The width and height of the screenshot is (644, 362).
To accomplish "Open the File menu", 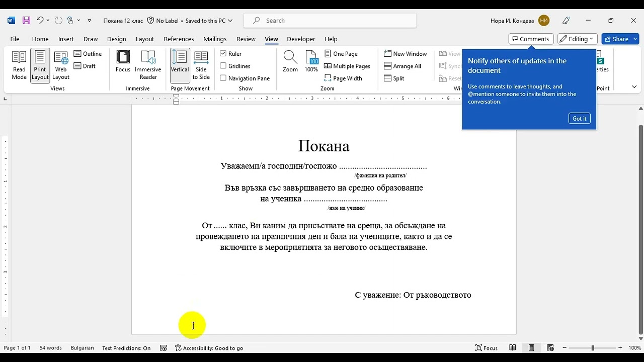I will [15, 39].
